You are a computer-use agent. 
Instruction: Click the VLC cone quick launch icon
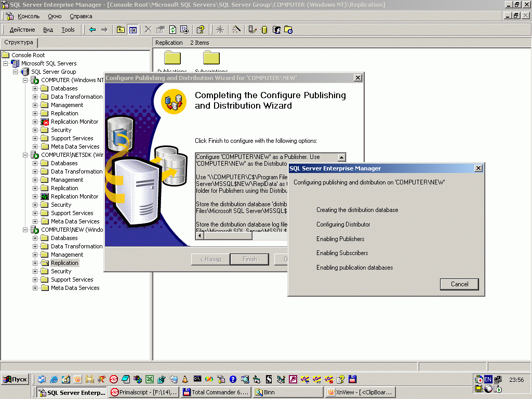coord(185,379)
